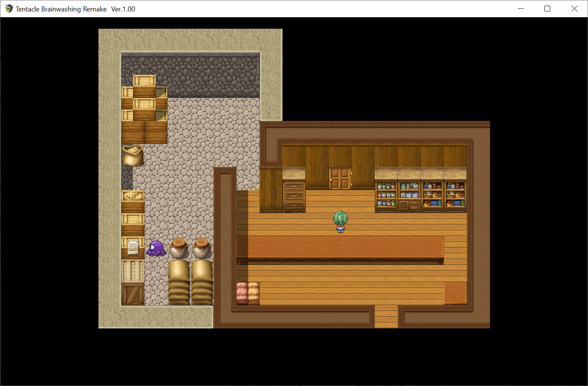Click the clay pot beside the octopus
588x386 pixels.
[178, 248]
